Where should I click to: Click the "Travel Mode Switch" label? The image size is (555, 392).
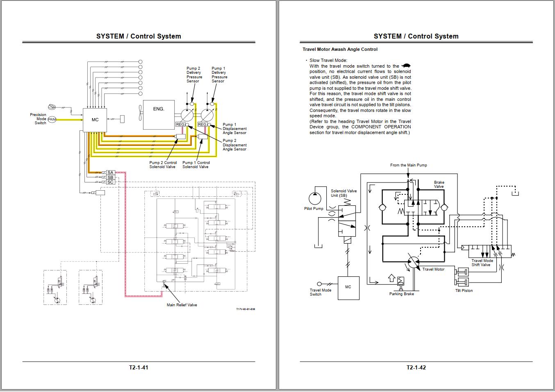pyautogui.click(x=321, y=292)
